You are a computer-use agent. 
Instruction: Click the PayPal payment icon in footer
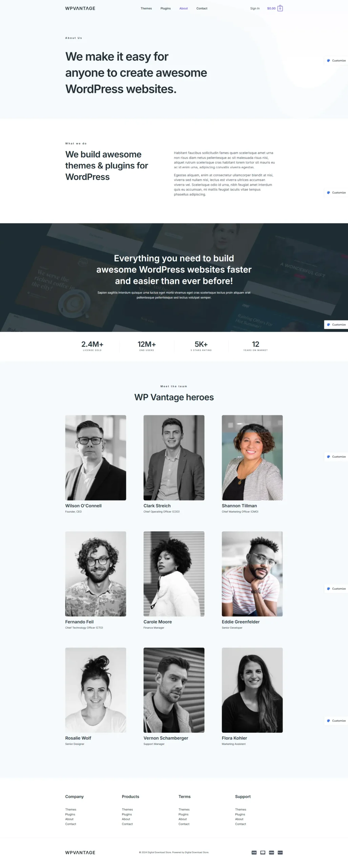[280, 852]
